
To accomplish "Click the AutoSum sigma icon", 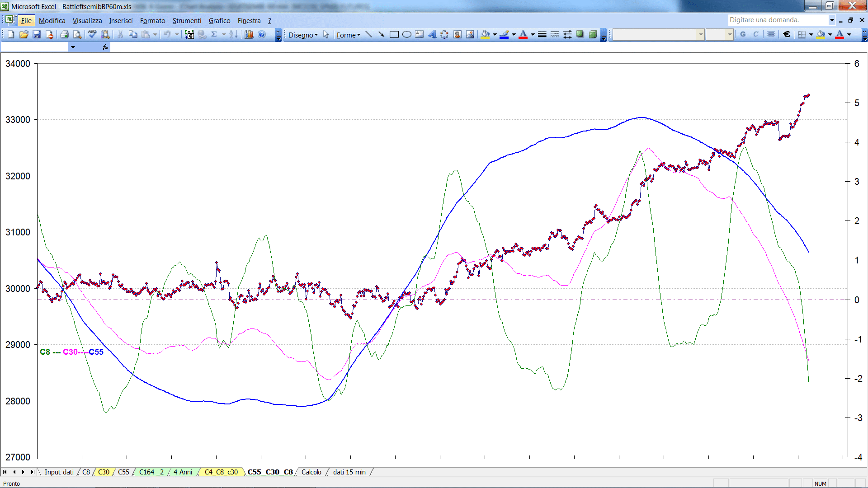I will (x=214, y=34).
